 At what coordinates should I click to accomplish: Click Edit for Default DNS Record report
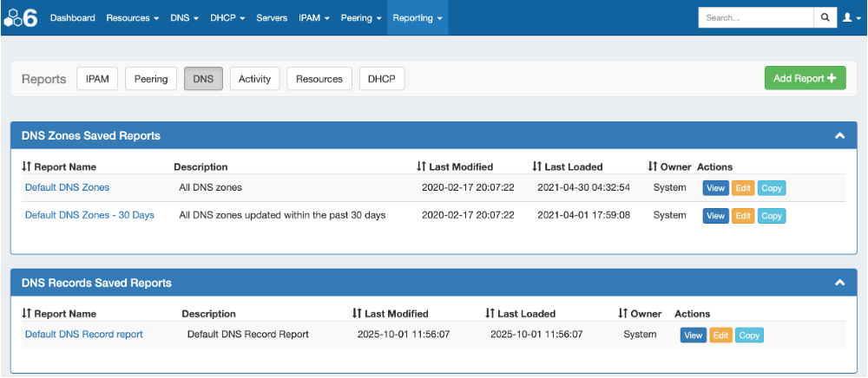(x=720, y=336)
